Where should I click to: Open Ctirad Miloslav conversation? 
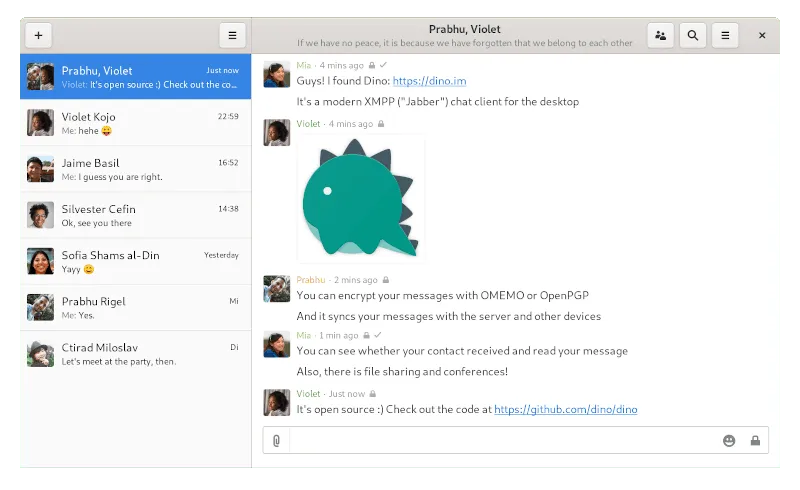pos(136,354)
